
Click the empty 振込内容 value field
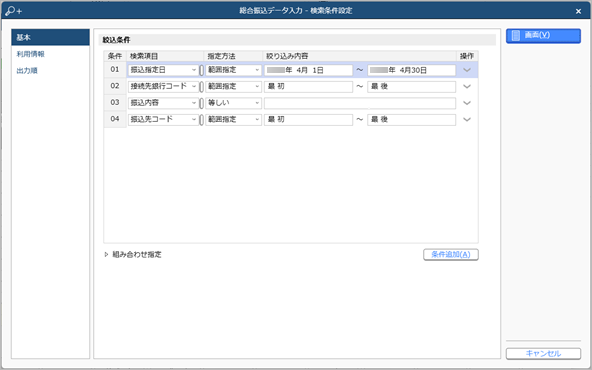coord(360,103)
